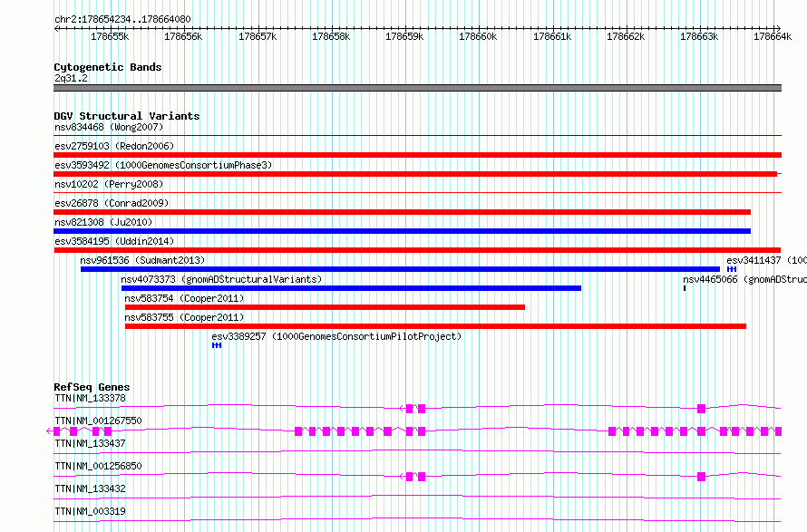The width and height of the screenshot is (807, 532).
Task: Open the TTN|NM_001267550 transcript label
Action: [x=98, y=421]
